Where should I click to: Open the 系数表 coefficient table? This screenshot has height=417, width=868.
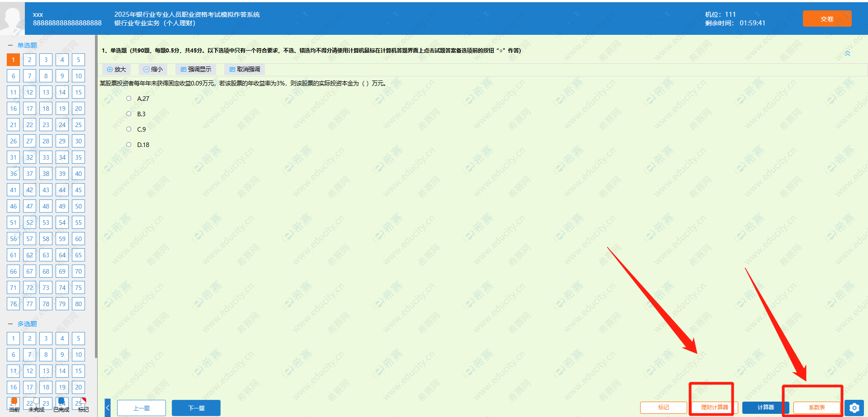click(x=816, y=408)
